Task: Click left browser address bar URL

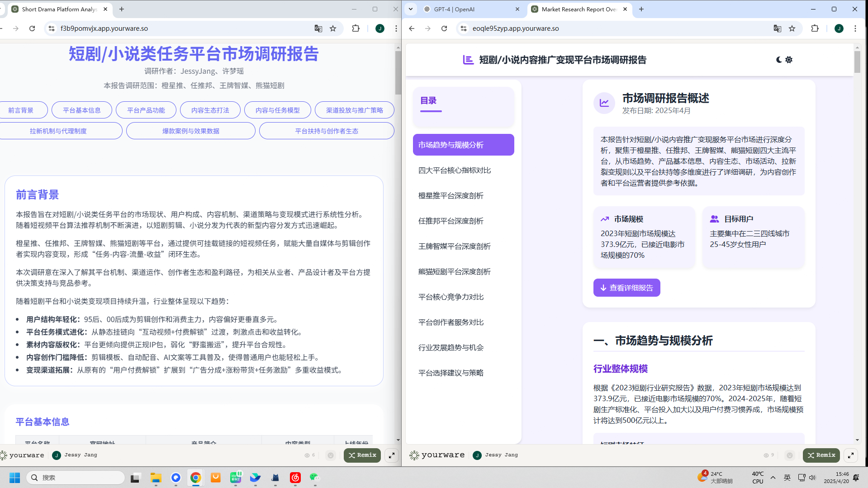Action: (x=104, y=28)
